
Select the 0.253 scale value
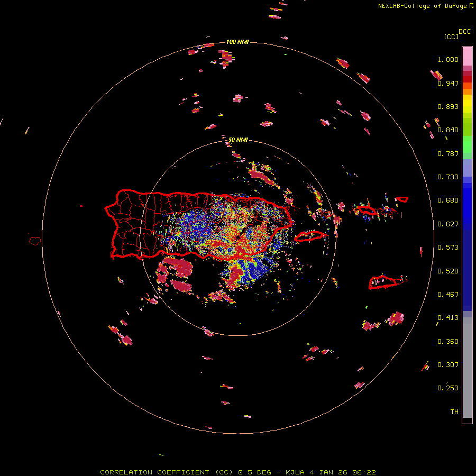(448, 388)
